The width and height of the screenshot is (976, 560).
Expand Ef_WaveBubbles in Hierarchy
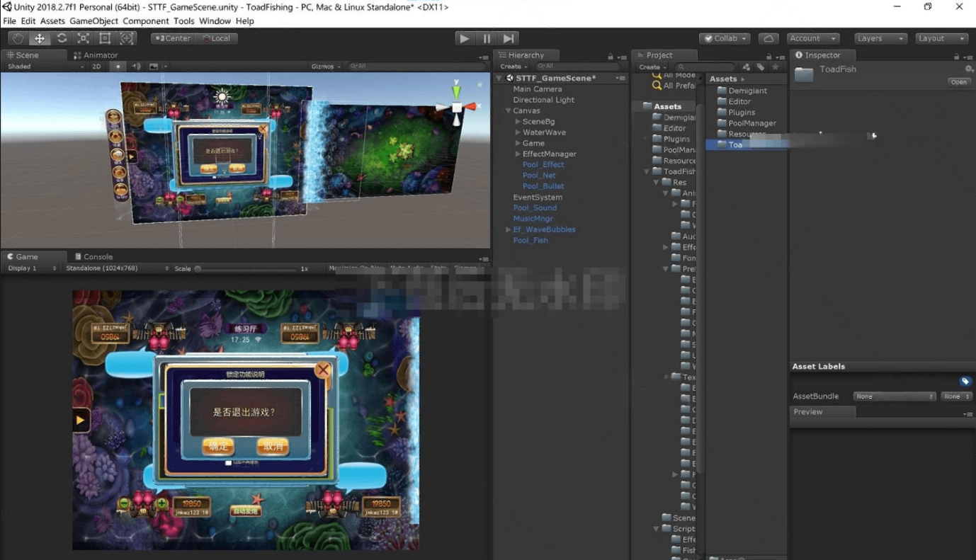coord(508,230)
